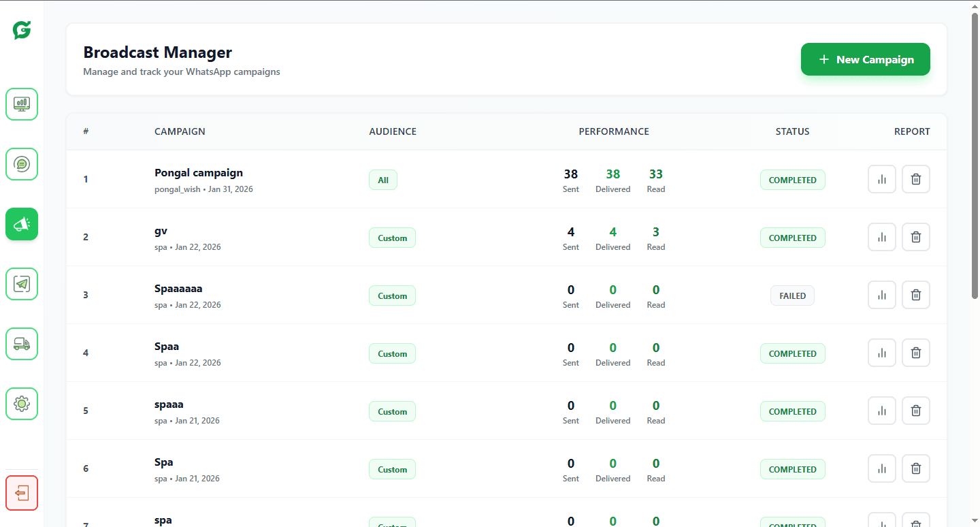View report chart for spaaa campaign

pyautogui.click(x=881, y=411)
